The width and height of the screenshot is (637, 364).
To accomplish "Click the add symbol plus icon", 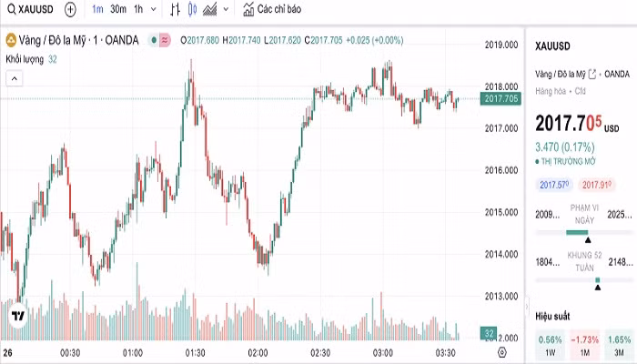I will pyautogui.click(x=70, y=9).
